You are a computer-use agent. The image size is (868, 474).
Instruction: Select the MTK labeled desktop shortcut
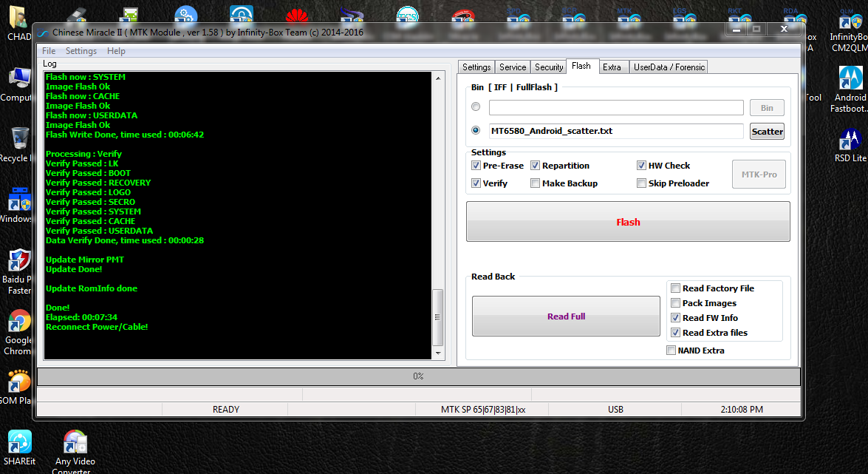(629, 16)
